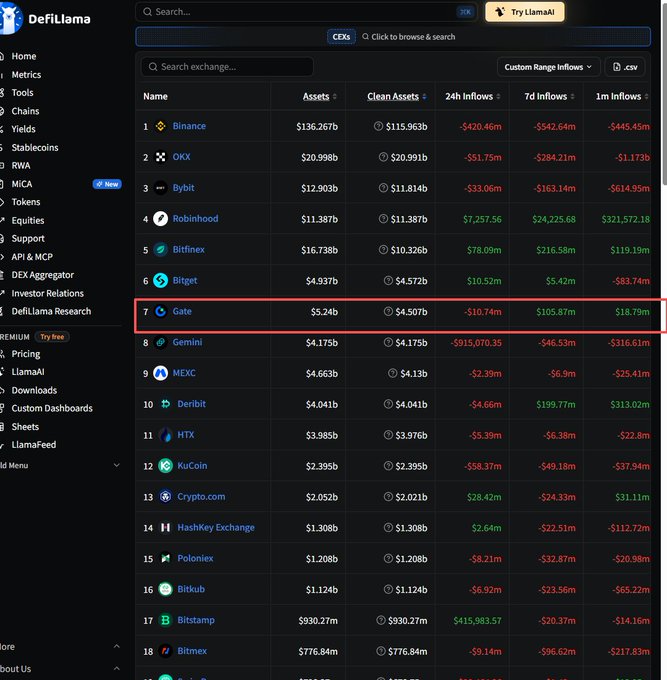Open Metrics in the sidebar
667x680 pixels.
(x=26, y=75)
